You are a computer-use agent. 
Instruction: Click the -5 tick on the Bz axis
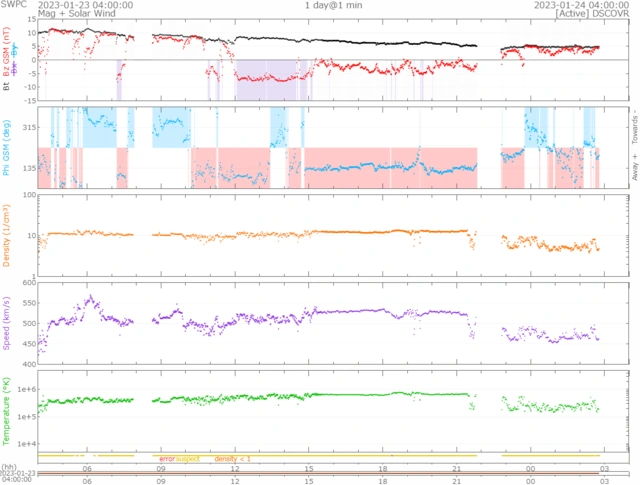[33, 73]
